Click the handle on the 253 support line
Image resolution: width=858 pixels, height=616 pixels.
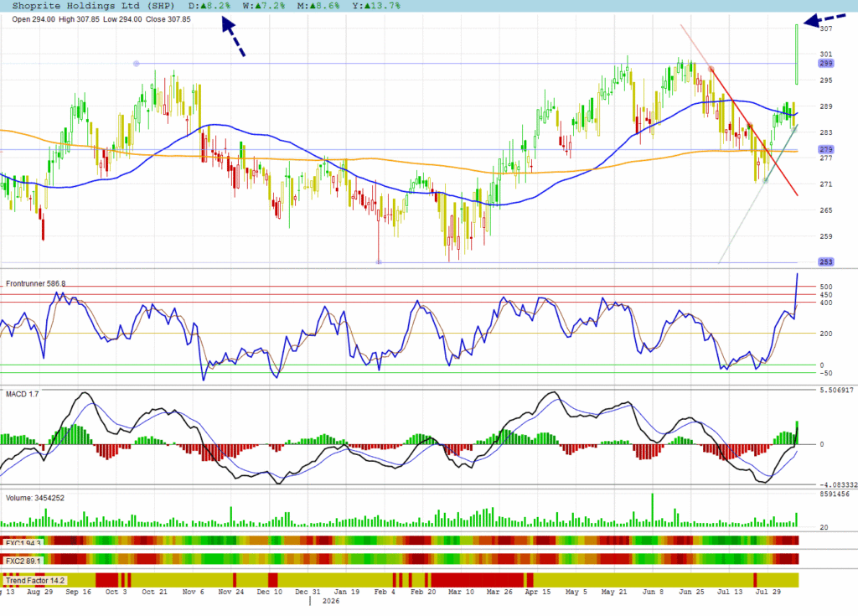pos(379,262)
